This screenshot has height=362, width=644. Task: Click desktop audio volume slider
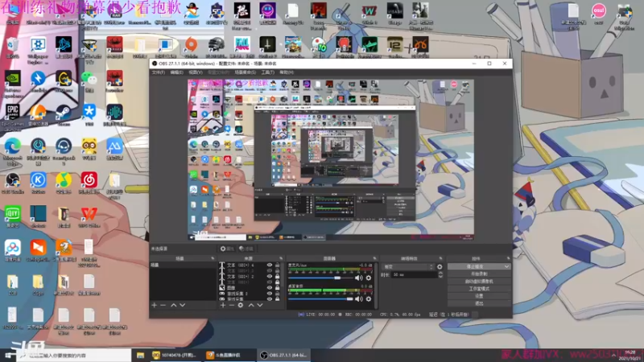coord(320,298)
